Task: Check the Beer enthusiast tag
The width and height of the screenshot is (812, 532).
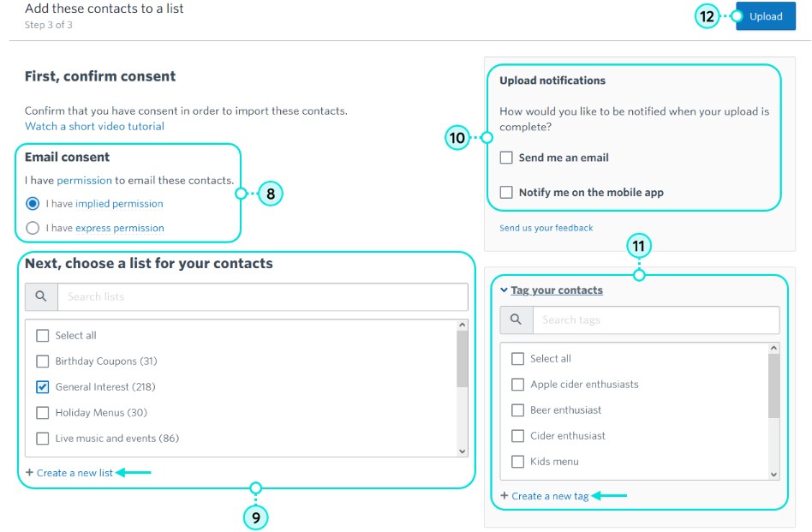Action: [517, 410]
